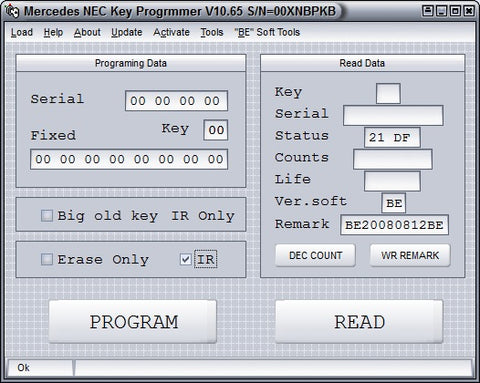Click the empty Life field
The image size is (480, 383).
(392, 181)
